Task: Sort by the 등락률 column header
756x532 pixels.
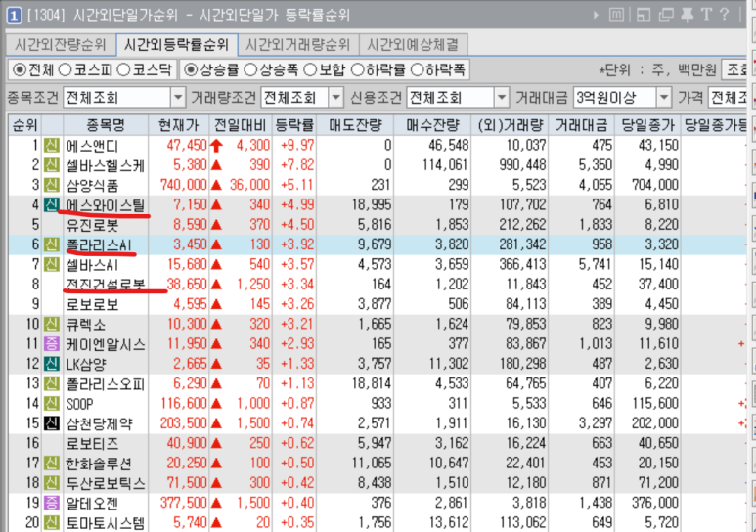Action: click(294, 125)
